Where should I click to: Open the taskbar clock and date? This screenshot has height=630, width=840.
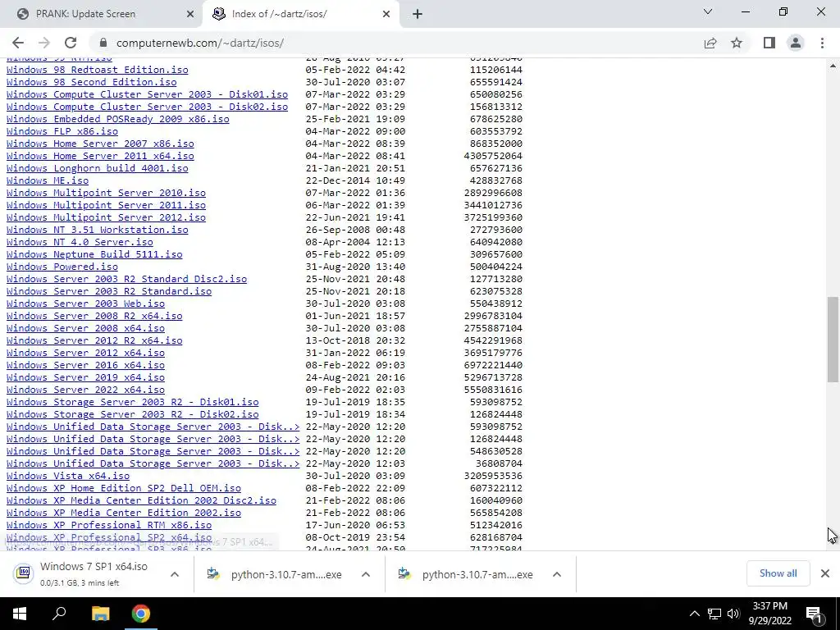point(769,614)
